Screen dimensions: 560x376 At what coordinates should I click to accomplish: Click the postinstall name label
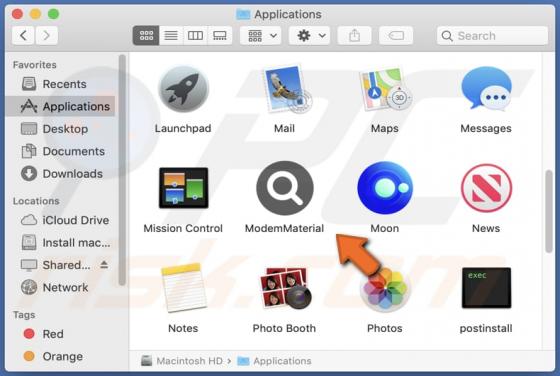486,328
